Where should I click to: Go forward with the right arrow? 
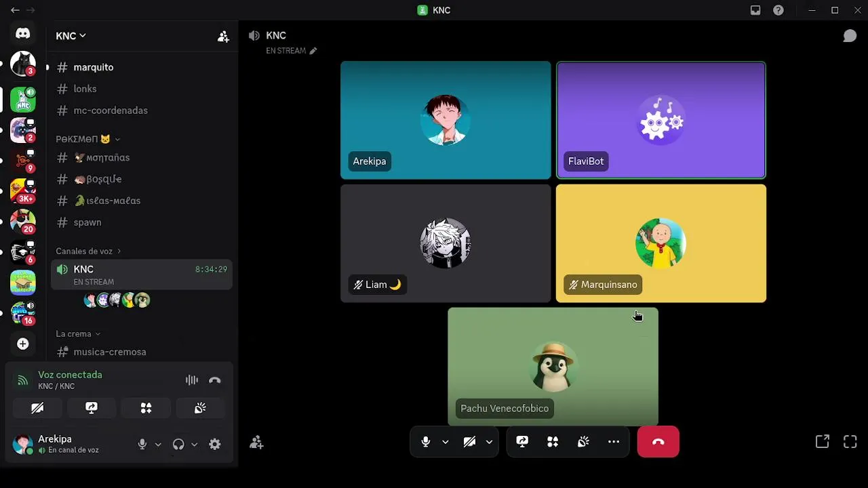pyautogui.click(x=31, y=10)
